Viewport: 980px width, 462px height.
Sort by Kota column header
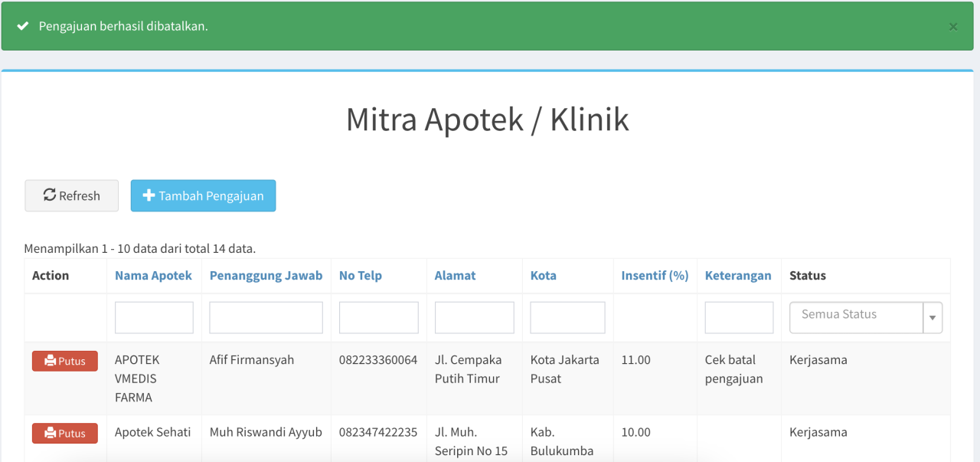point(544,275)
